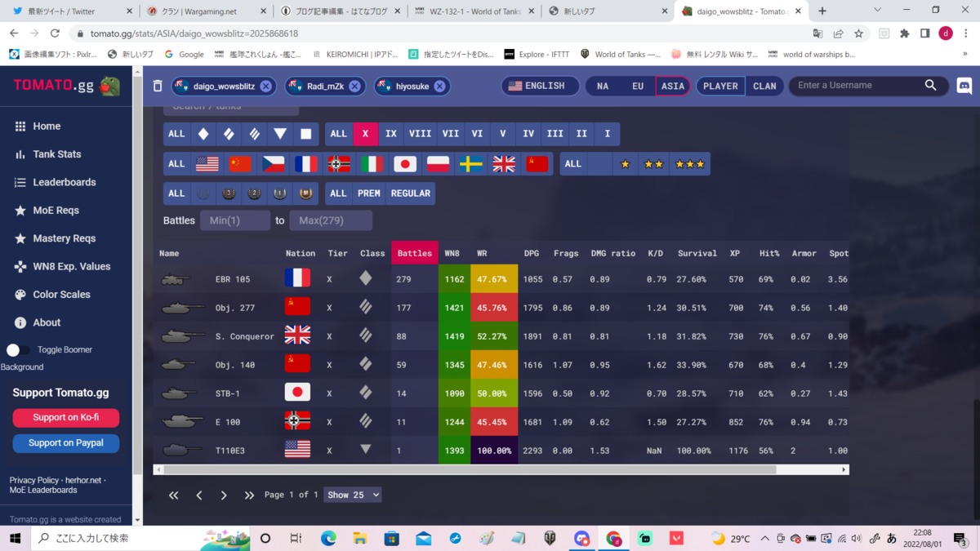
Task: Remove the daigo_wowsblitz player chip
Action: point(266,86)
